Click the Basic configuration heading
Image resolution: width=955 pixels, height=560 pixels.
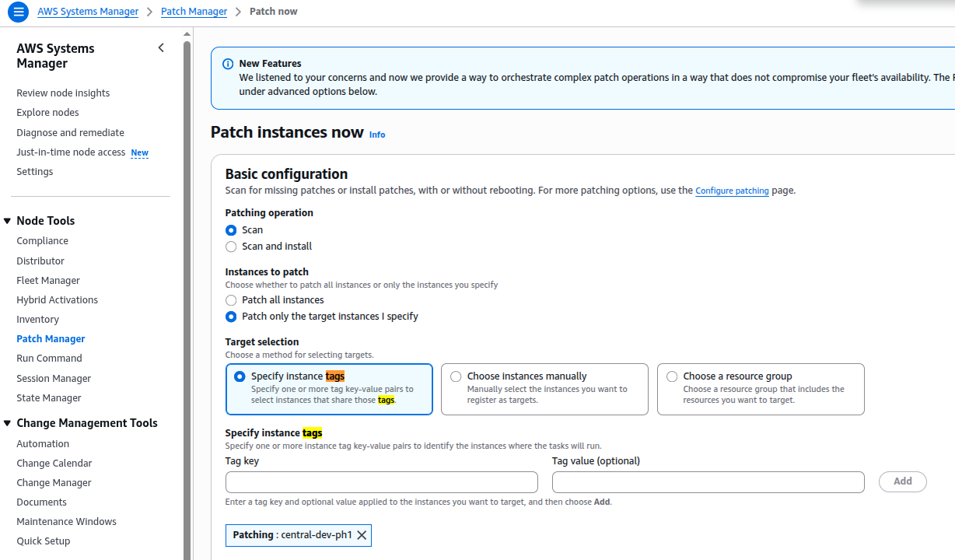click(286, 174)
